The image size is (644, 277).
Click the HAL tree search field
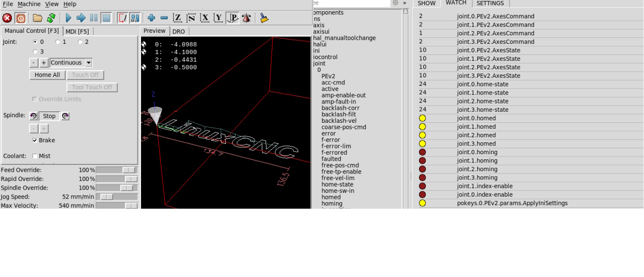coord(352,3)
